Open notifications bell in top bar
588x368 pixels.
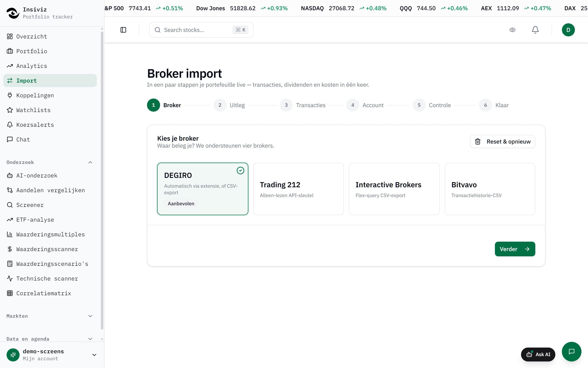535,30
